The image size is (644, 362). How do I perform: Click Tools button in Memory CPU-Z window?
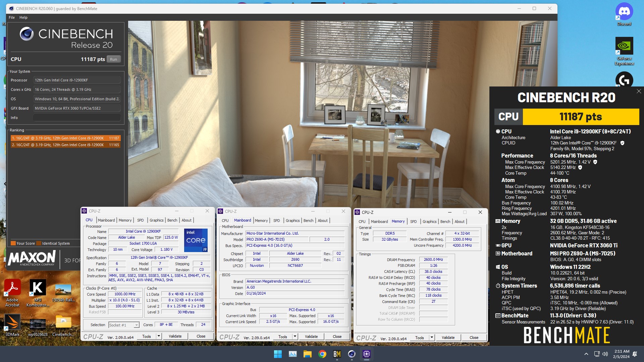pyautogui.click(x=420, y=338)
